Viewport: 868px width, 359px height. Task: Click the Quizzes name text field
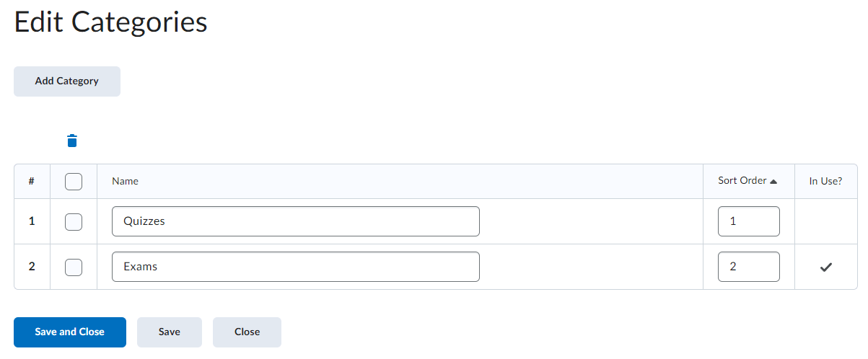pos(295,221)
